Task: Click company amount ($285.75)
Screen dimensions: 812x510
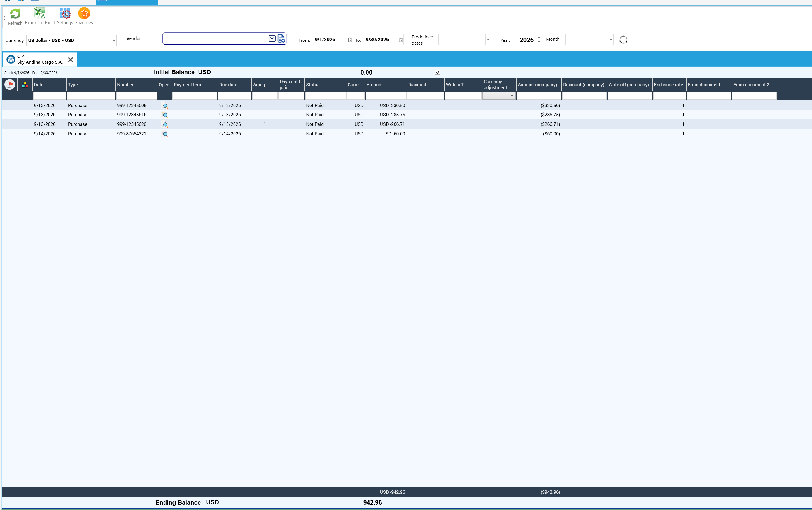Action: (x=550, y=115)
